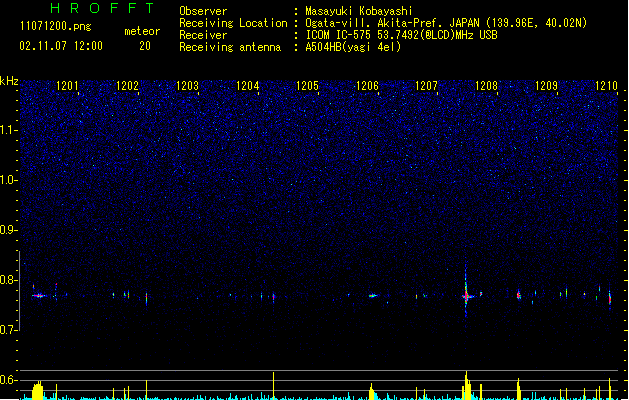
Task: Click the 1201 time marker
Action: pos(67,86)
